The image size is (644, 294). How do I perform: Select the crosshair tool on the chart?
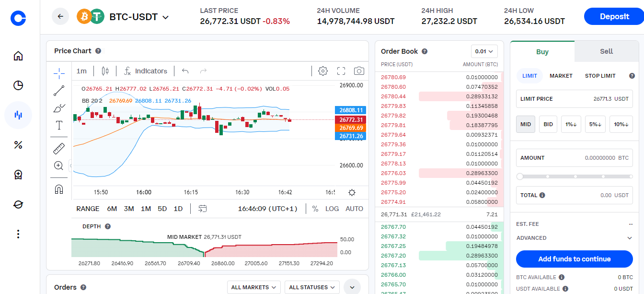point(58,73)
